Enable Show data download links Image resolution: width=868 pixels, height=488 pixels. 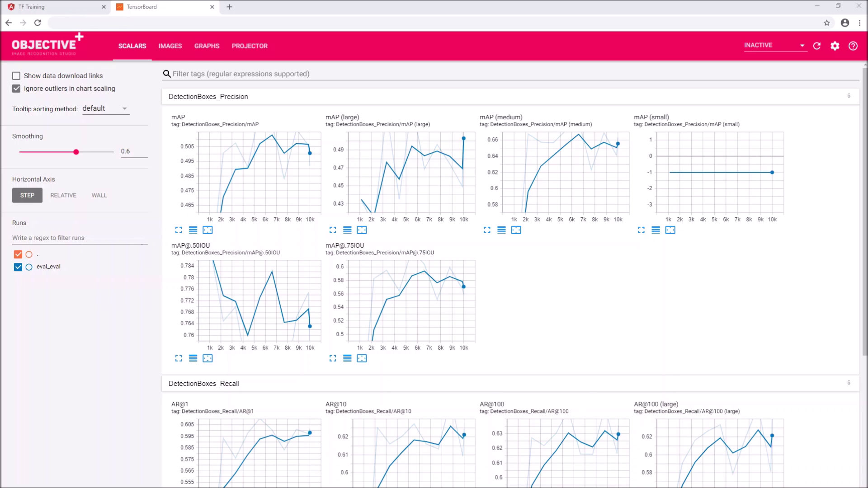(16, 76)
